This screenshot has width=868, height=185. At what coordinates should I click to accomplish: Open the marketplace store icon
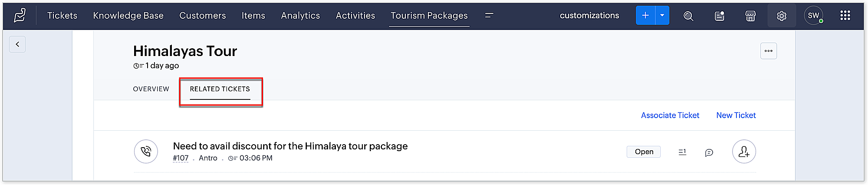click(750, 16)
